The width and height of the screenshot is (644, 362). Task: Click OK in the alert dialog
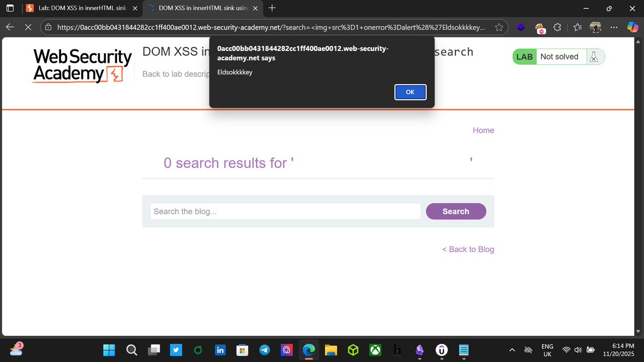[x=411, y=92]
